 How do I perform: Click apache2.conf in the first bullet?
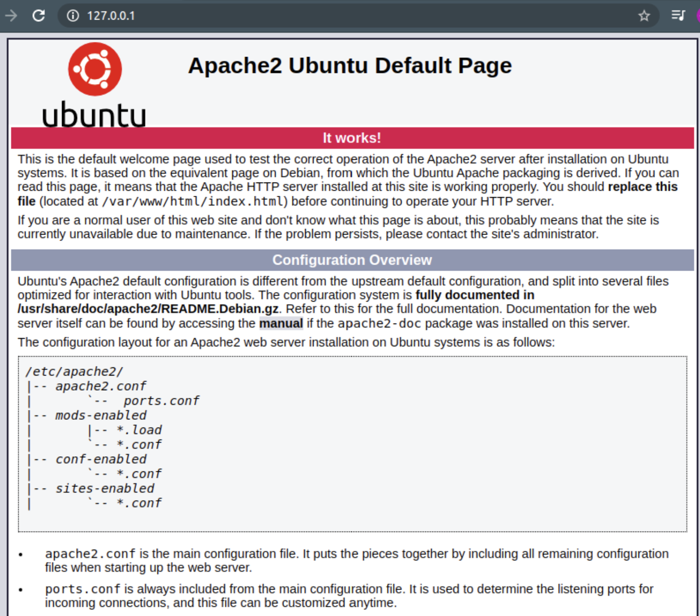90,554
